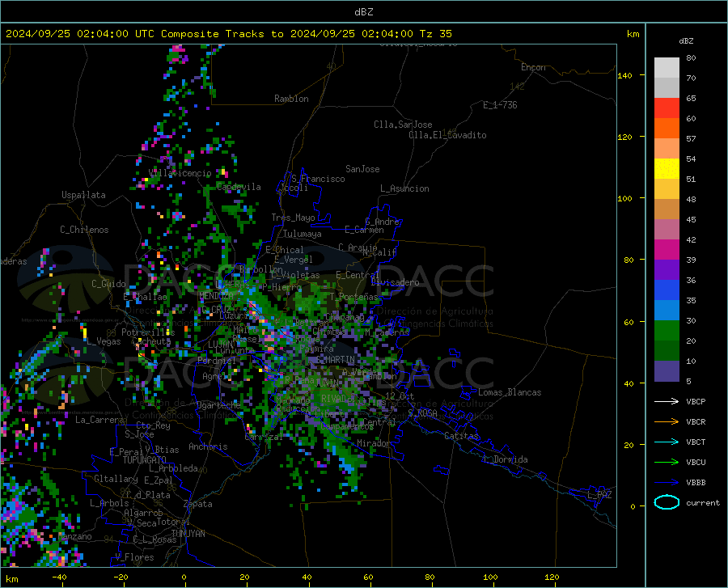Click the 'VBBB' legend label
Viewport: 728px width, 588px height.
click(696, 483)
